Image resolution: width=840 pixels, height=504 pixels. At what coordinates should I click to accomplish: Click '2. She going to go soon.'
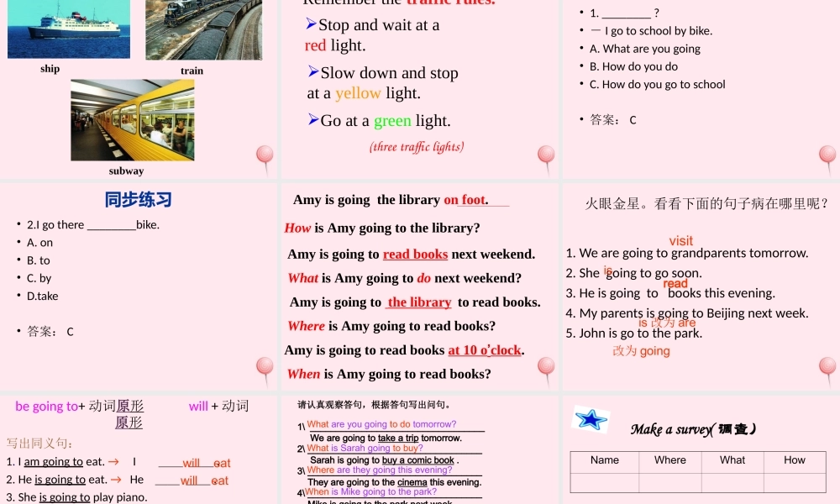pyautogui.click(x=633, y=273)
